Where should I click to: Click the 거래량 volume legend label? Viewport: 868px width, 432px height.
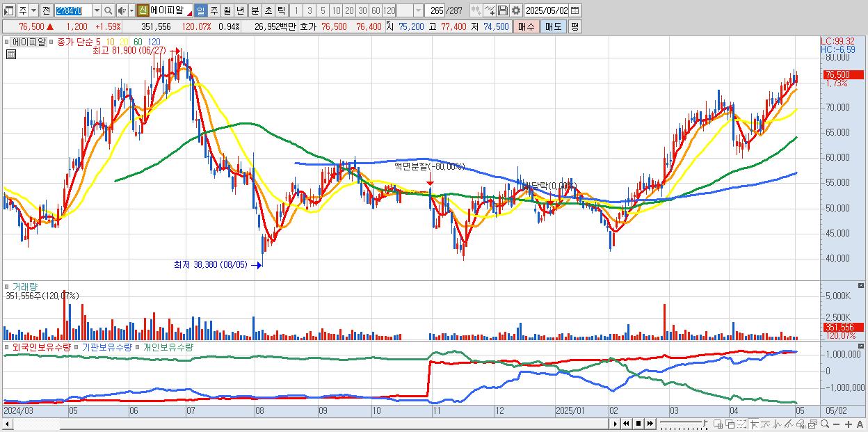click(x=25, y=286)
